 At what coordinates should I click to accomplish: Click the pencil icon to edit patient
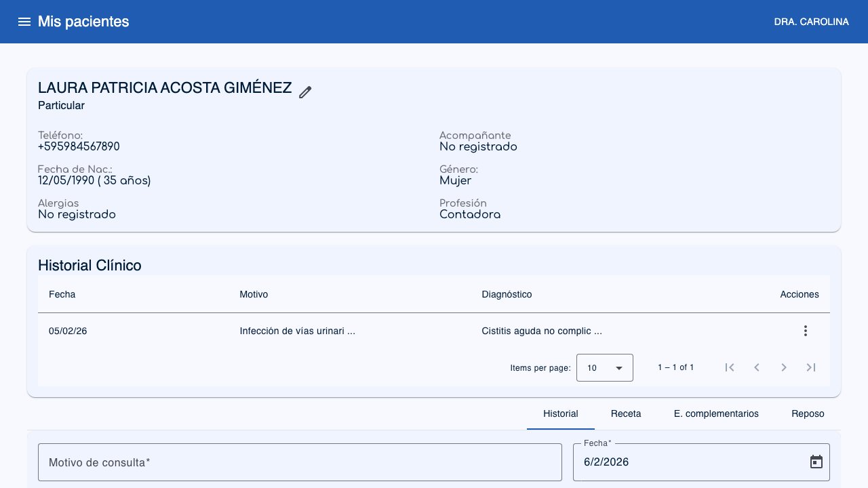305,92
